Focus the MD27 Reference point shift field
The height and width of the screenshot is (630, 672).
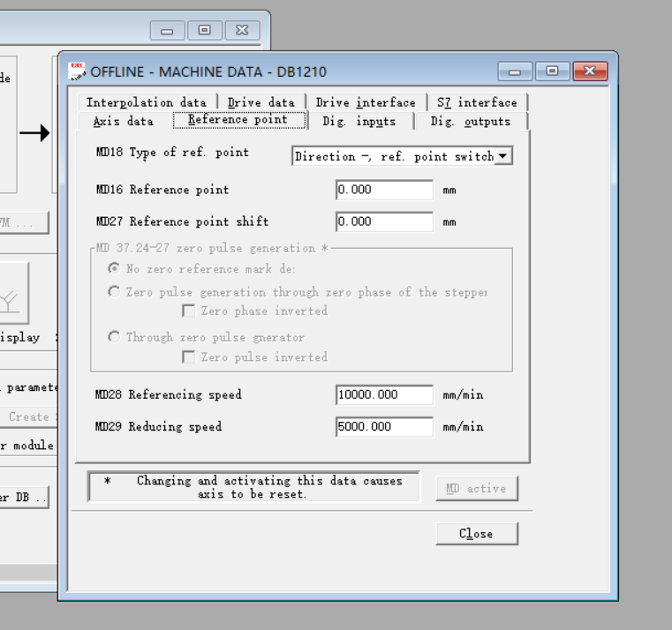[x=384, y=221]
